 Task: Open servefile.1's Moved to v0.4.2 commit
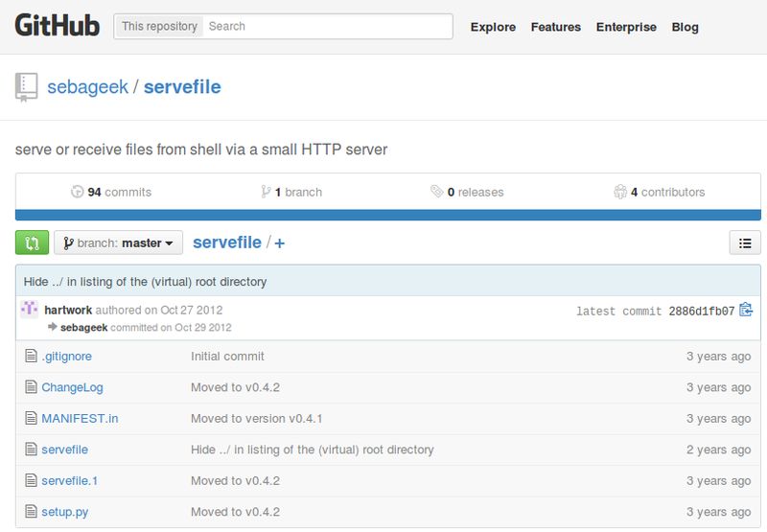(x=235, y=480)
